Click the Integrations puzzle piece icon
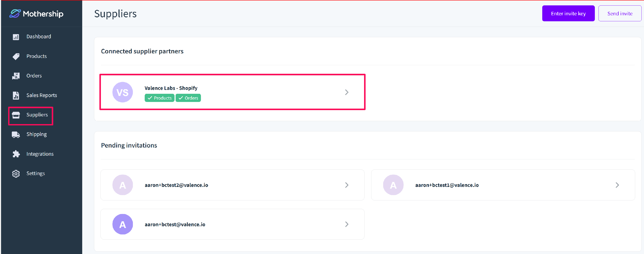644x254 pixels. point(16,154)
